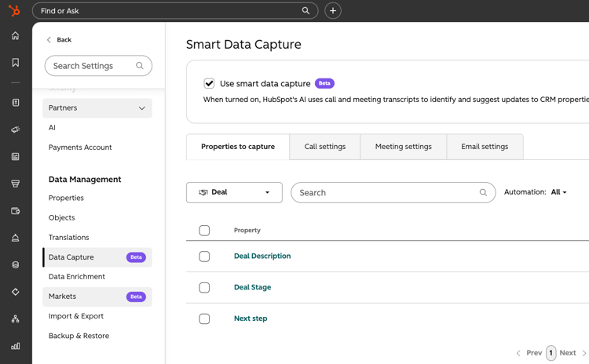
Task: Open the Automation All filter dropdown
Action: pyautogui.click(x=558, y=192)
